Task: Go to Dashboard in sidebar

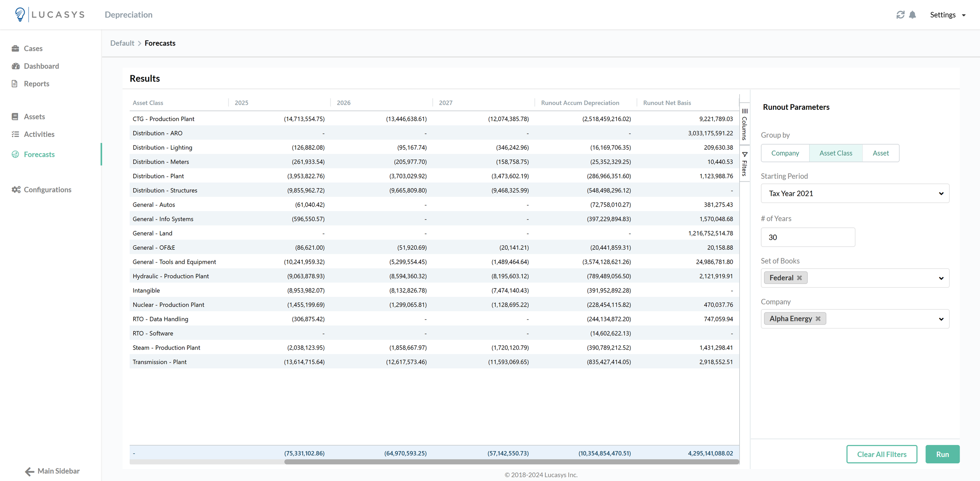Action: [41, 66]
